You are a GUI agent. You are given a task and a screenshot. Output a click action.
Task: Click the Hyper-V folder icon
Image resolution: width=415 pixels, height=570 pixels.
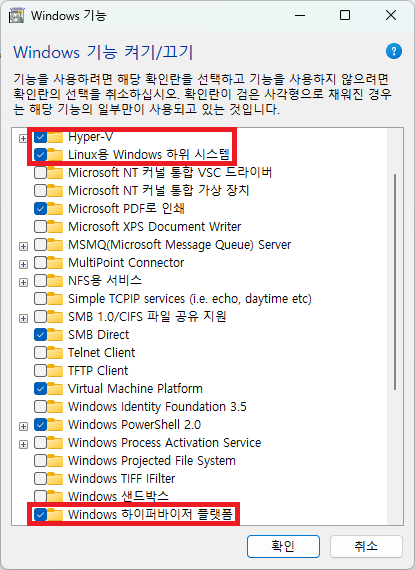(x=55, y=137)
